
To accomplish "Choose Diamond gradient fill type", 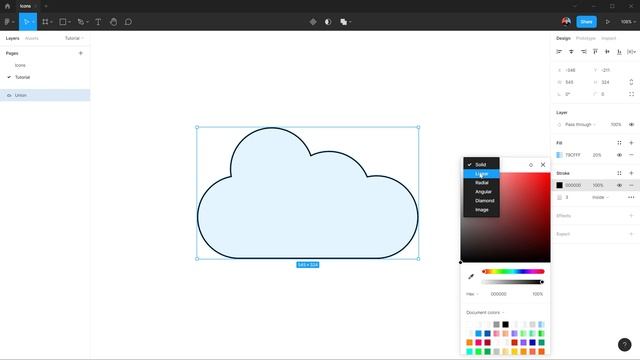I will click(x=481, y=200).
